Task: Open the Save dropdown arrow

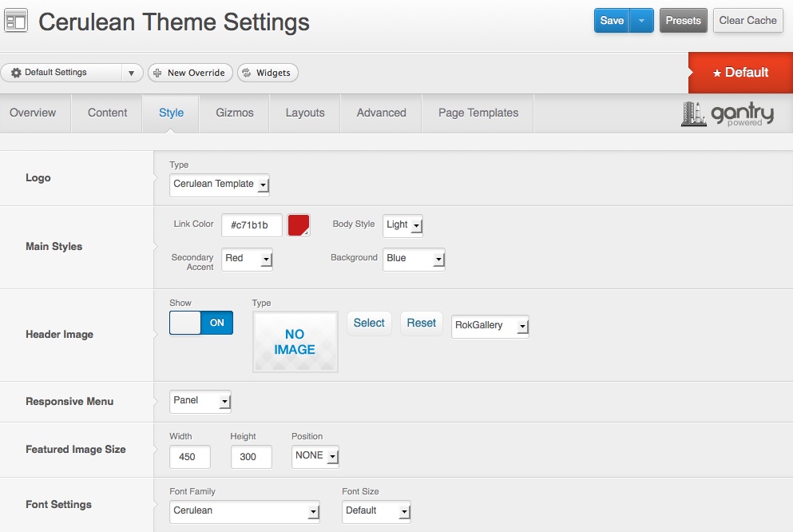Action: (642, 21)
